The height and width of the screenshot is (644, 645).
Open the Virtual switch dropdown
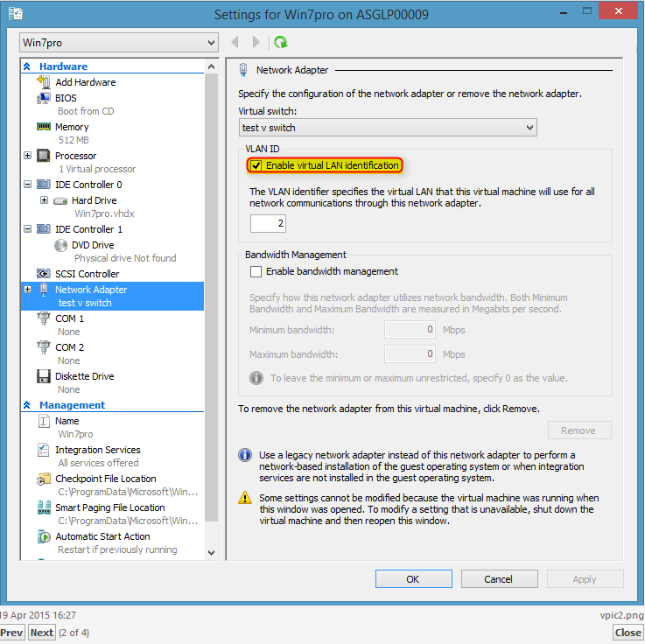[x=388, y=128]
